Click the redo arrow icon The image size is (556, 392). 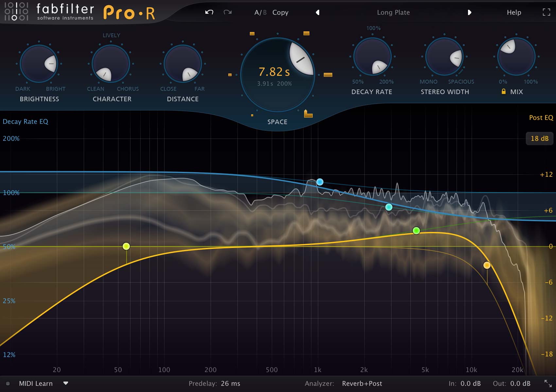tap(228, 12)
